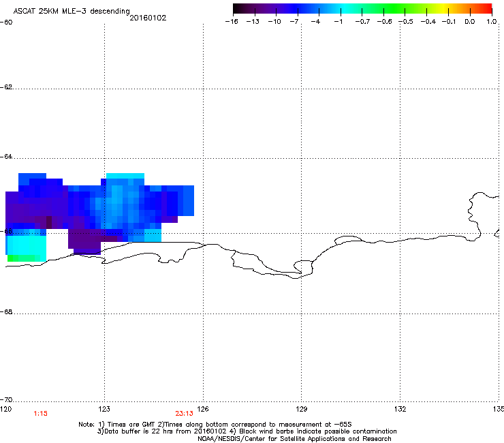Viewport: 504px width, 443px height.
Task: Click the black end of the color scale
Action: coord(240,9)
